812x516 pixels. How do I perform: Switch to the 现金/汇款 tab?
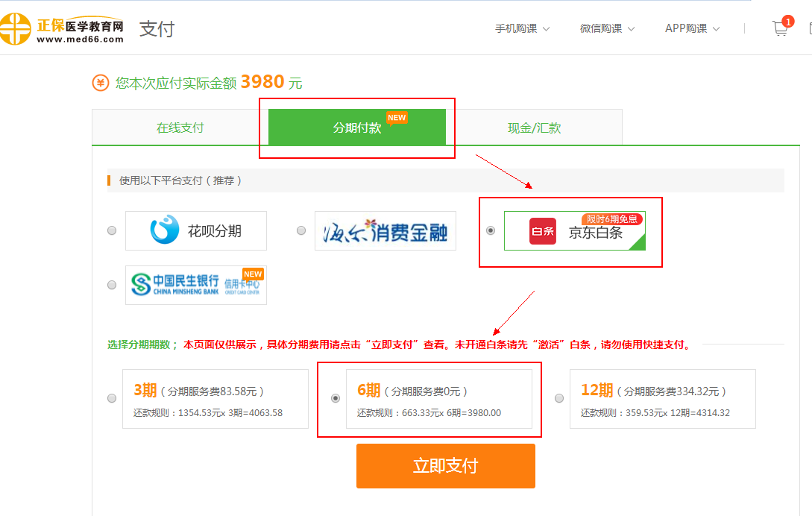coord(534,128)
